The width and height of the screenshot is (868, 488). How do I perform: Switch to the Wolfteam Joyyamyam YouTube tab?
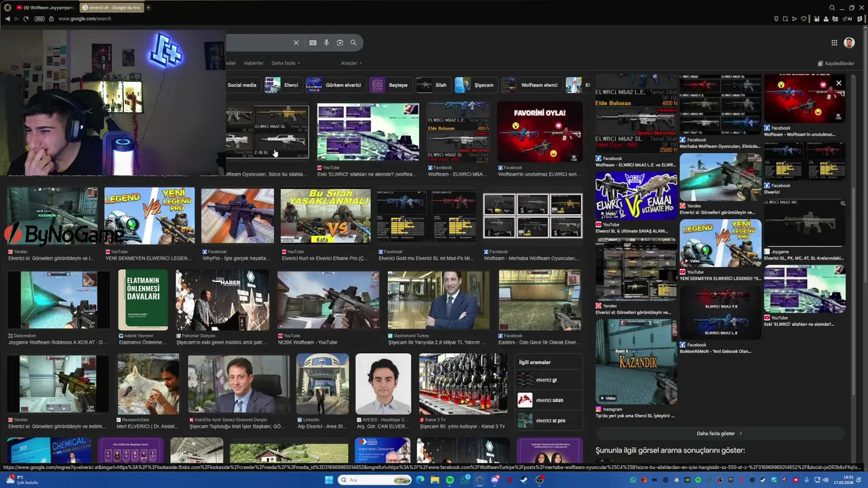point(45,7)
